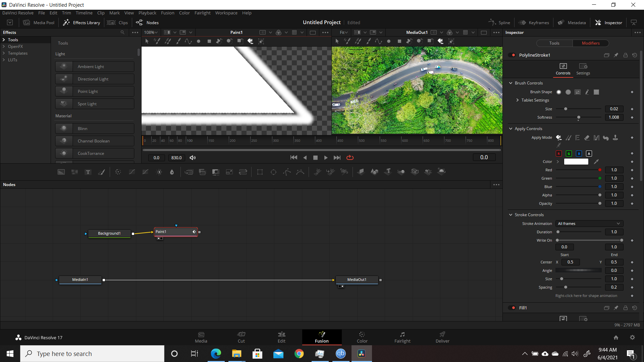This screenshot has height=362, width=644.
Task: Select the MediaIn1 node
Action: click(x=80, y=280)
